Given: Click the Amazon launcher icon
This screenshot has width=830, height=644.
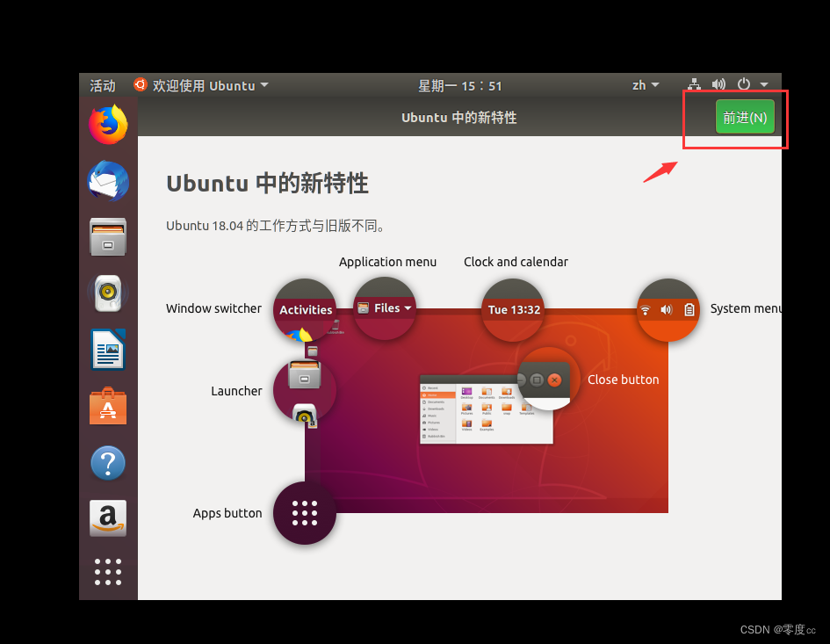Looking at the screenshot, I should click(107, 518).
